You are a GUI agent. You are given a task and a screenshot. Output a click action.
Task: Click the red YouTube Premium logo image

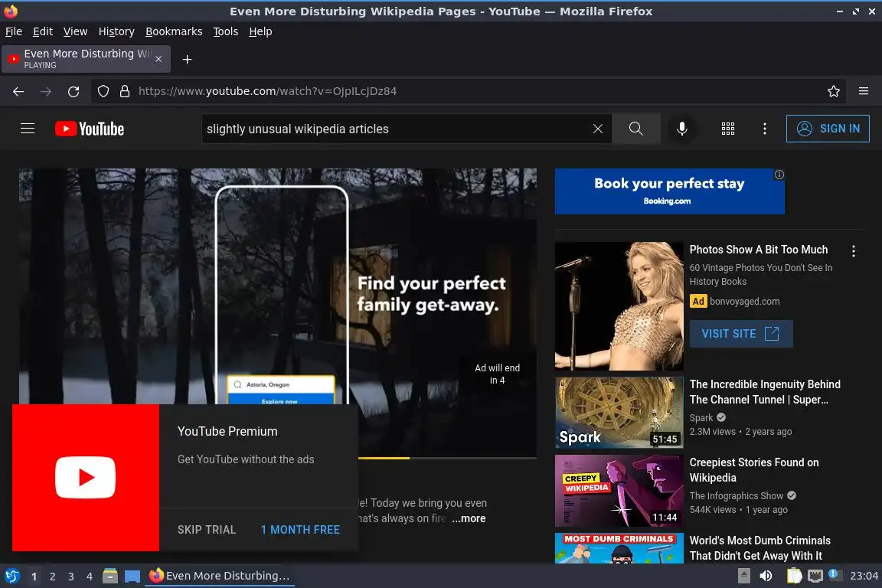[86, 477]
